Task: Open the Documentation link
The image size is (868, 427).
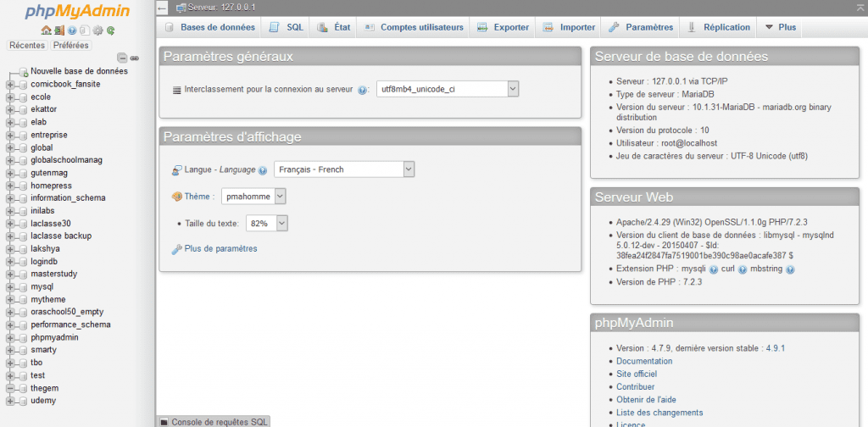Action: [644, 361]
